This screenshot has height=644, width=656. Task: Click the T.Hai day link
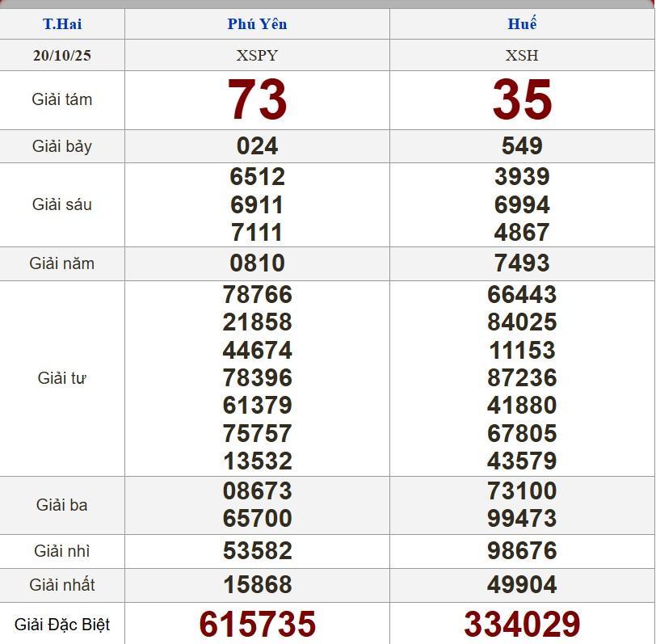[62, 24]
